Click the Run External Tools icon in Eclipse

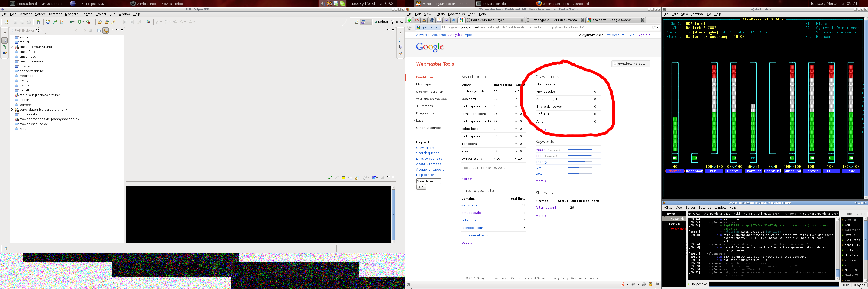(88, 22)
